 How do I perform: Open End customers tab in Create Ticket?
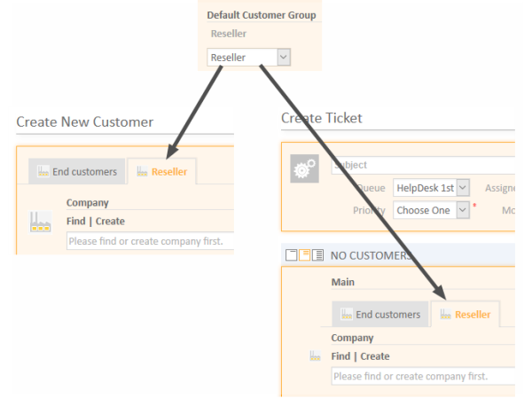(x=380, y=314)
